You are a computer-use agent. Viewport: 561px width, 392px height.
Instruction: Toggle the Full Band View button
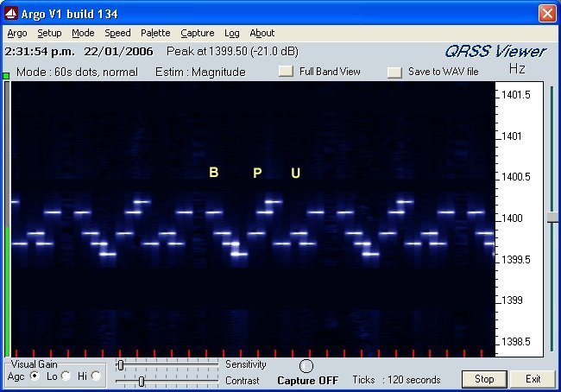tap(286, 71)
